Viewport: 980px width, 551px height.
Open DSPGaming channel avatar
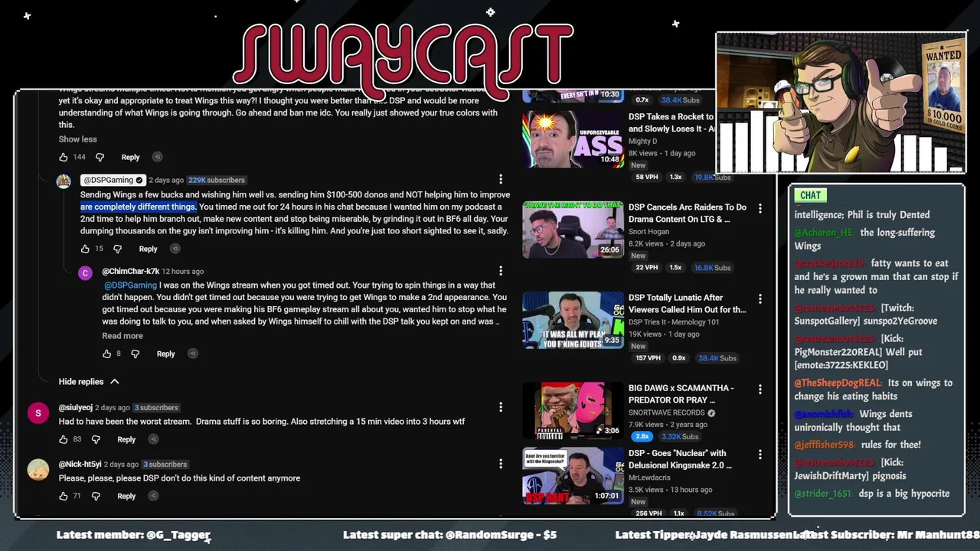pos(64,181)
